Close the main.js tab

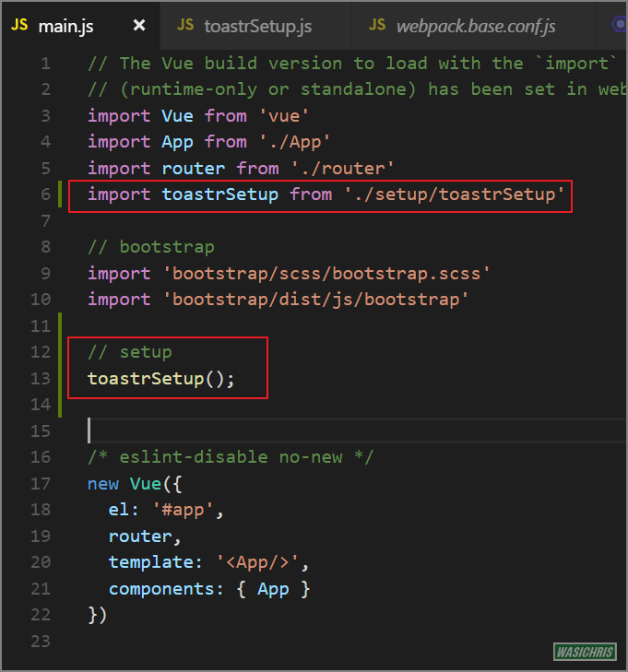[139, 26]
